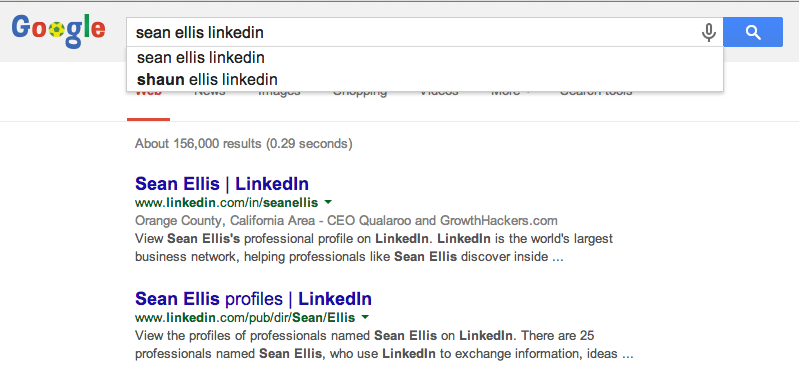Expand the arrow beside linkedin.com/in/seanellis

click(x=328, y=202)
